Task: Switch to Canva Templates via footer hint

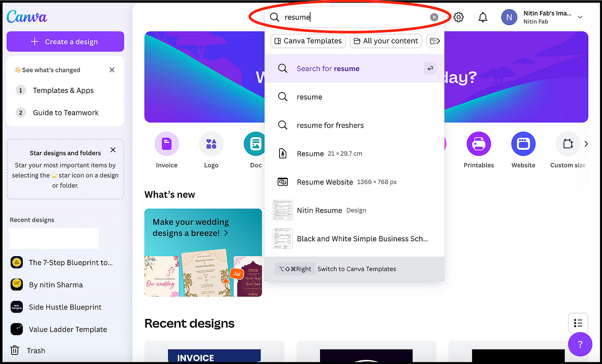Action: (354, 269)
